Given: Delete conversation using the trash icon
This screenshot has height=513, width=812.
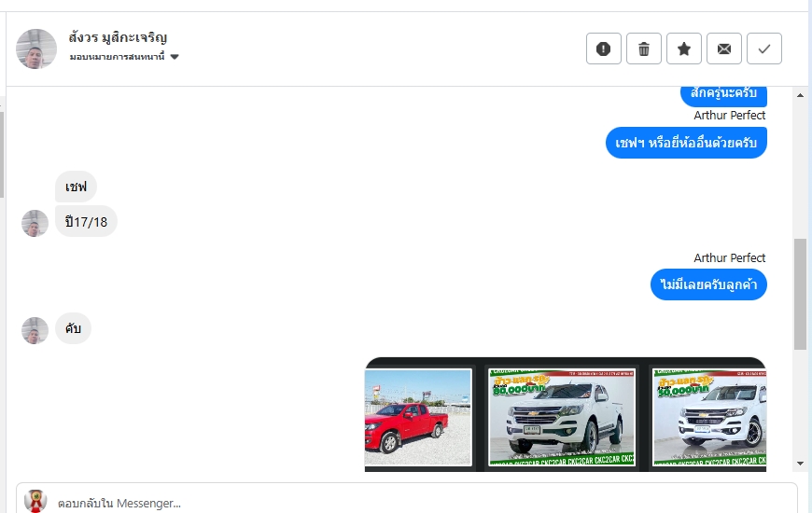Looking at the screenshot, I should pyautogui.click(x=644, y=49).
